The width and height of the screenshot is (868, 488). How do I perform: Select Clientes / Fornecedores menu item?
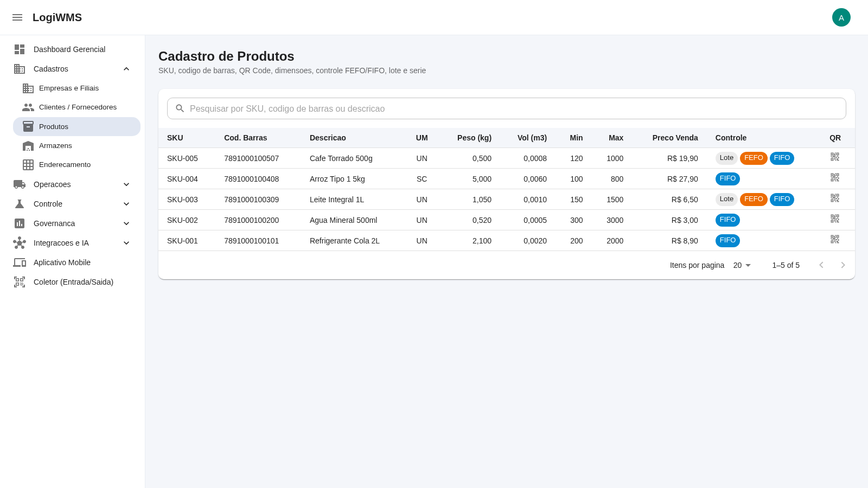(76, 107)
